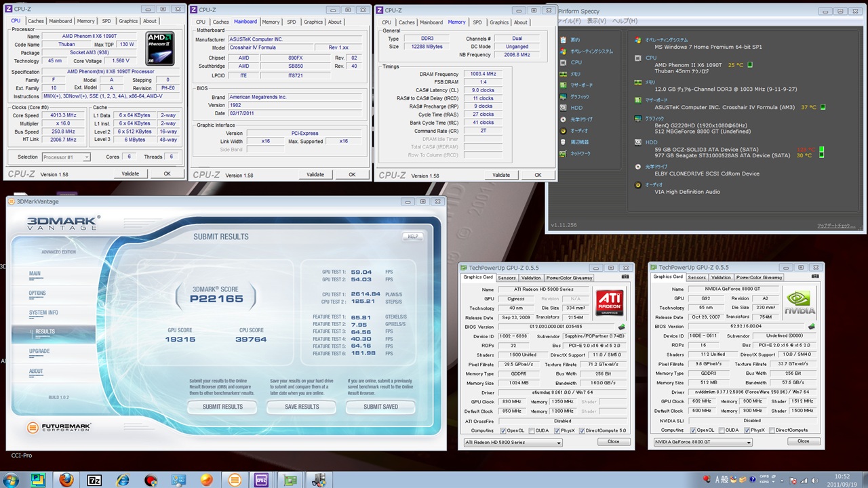868x488 pixels.
Task: Click Submit Results button in 3DMark Vantage
Action: 222,407
